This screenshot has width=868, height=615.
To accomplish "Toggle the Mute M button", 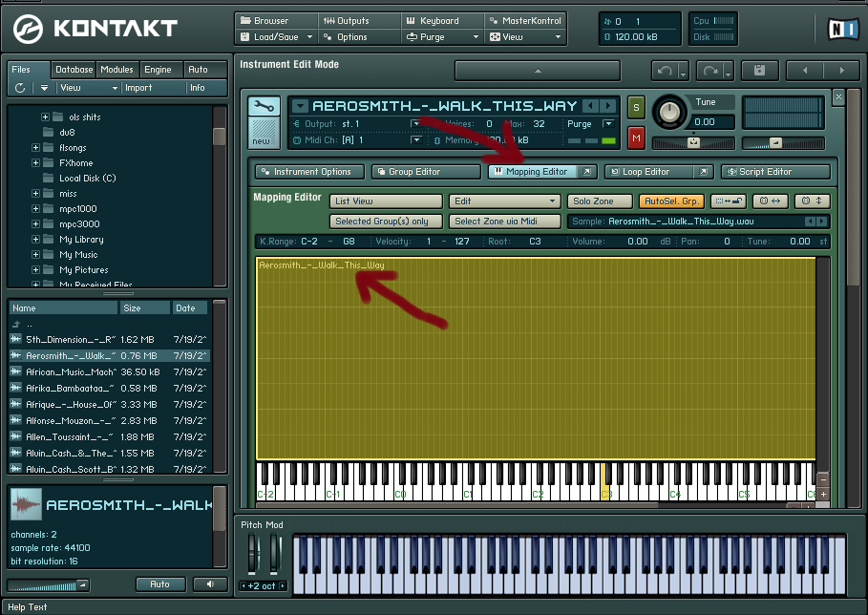I will coord(636,138).
